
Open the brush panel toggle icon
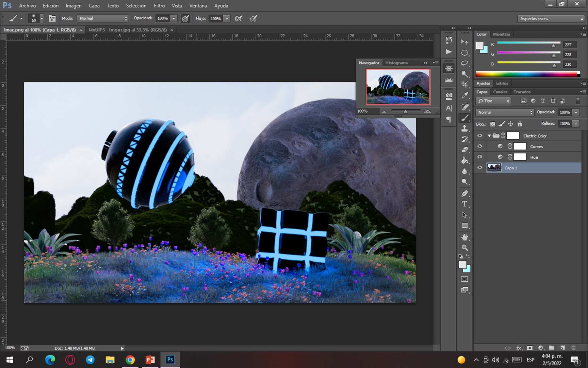pos(52,18)
